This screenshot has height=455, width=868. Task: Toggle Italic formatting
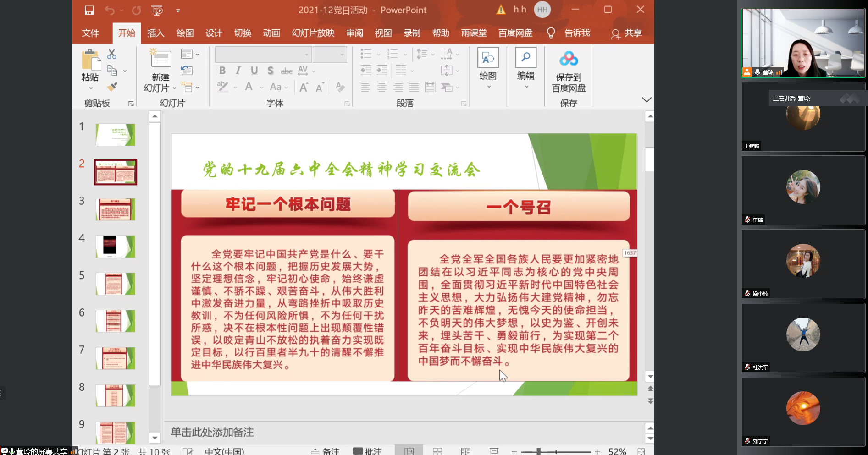(238, 71)
